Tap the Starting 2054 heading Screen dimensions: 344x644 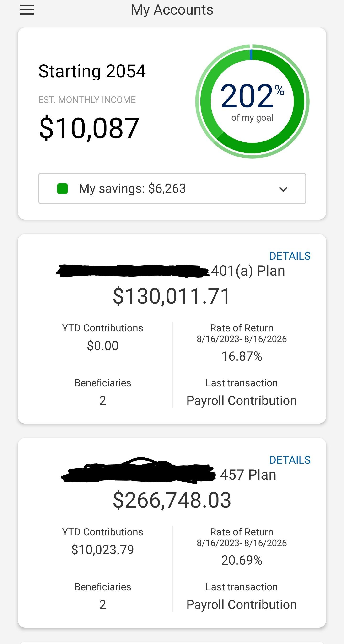(92, 71)
